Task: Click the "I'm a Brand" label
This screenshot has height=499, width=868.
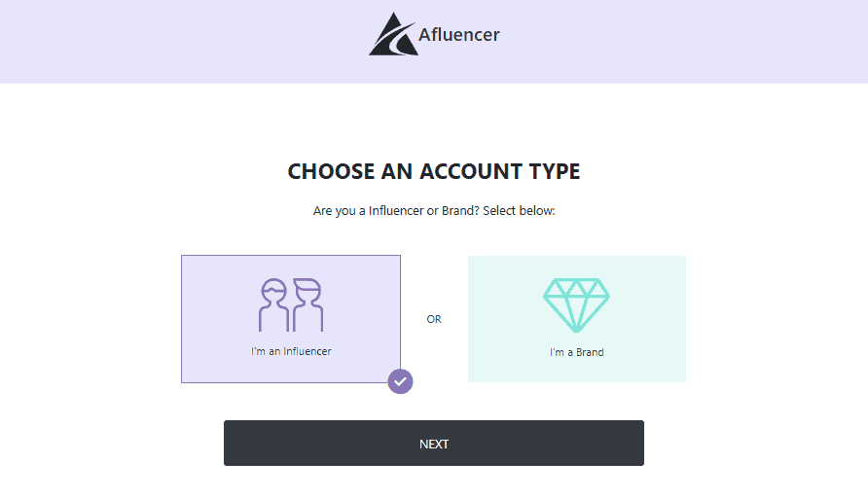Action: coord(576,352)
